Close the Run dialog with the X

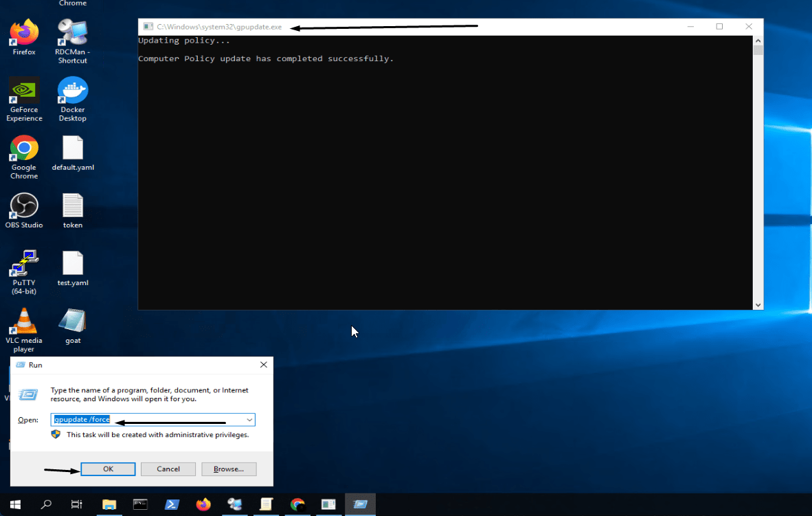click(264, 365)
